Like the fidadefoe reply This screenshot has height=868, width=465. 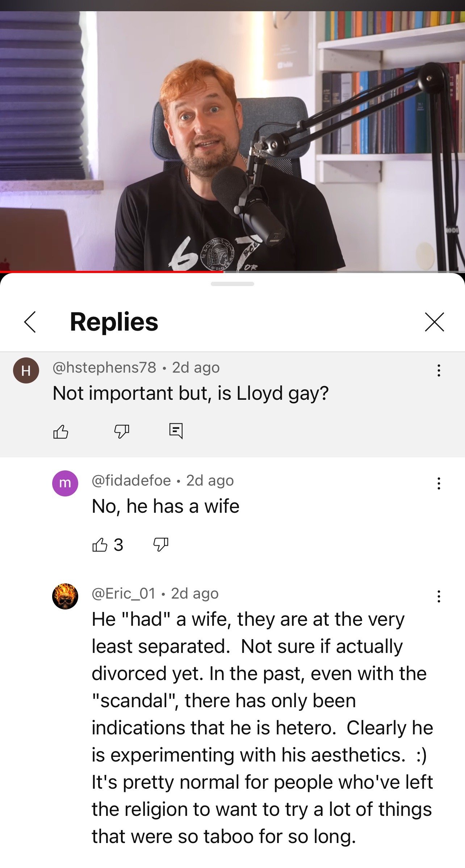(x=100, y=544)
